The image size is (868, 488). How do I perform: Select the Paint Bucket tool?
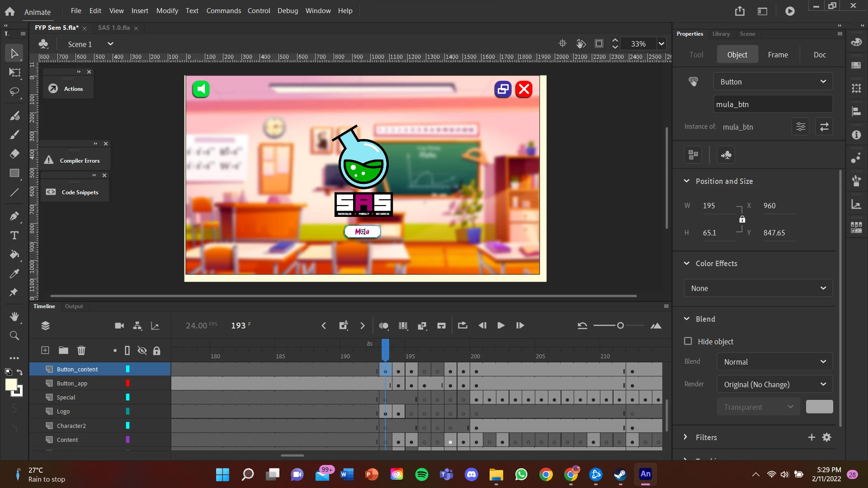pos(14,254)
